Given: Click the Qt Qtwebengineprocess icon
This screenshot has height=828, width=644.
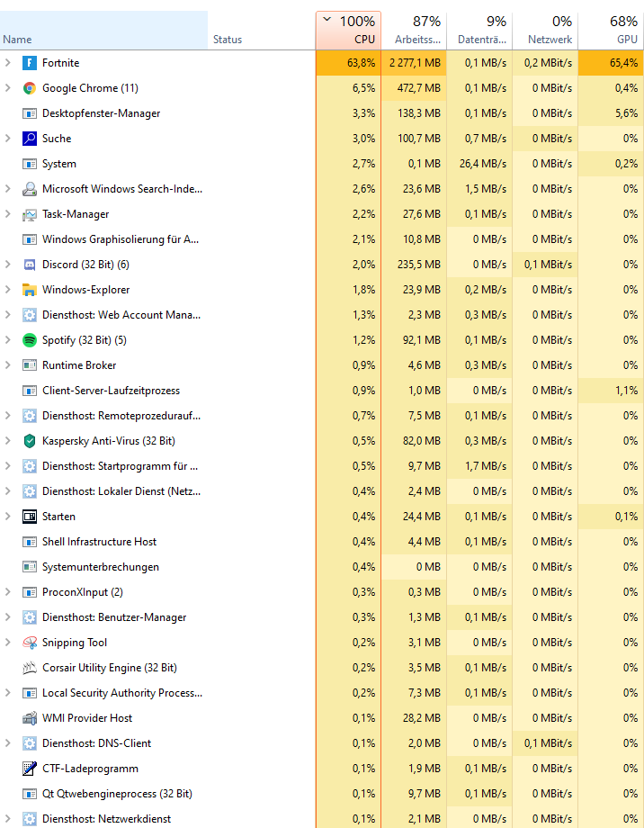Looking at the screenshot, I should 30,794.
